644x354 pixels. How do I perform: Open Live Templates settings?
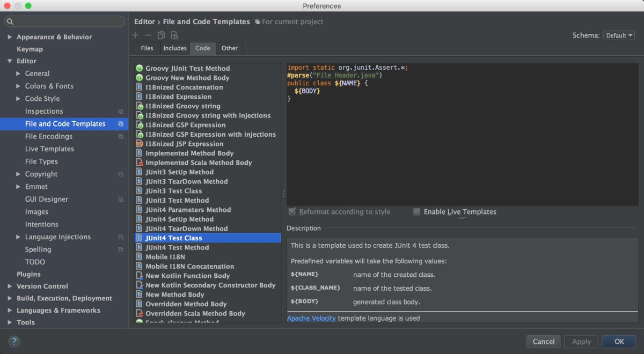(49, 149)
